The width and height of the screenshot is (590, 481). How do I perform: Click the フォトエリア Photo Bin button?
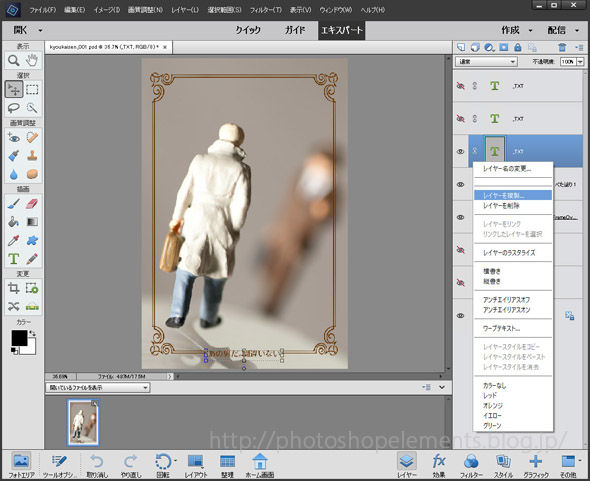[21, 465]
